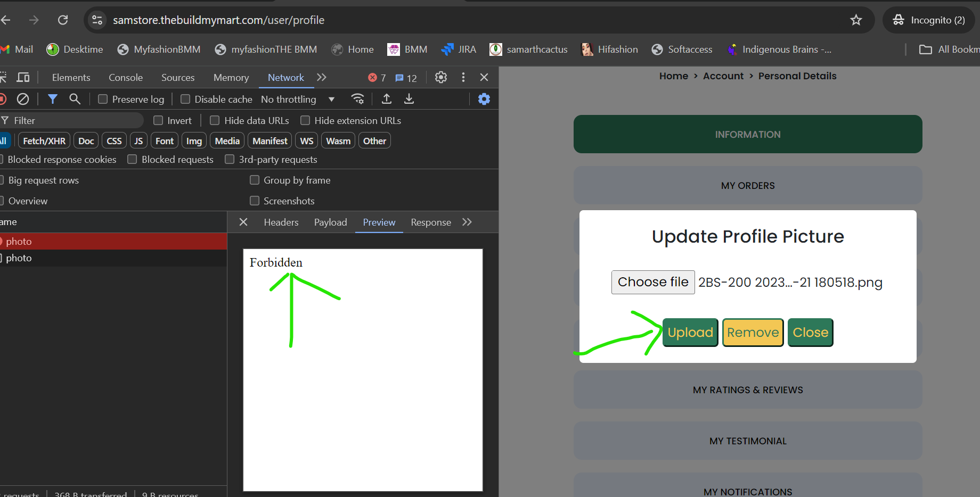Follow the Home breadcrumb link
Viewport: 980px width, 497px height.
674,76
